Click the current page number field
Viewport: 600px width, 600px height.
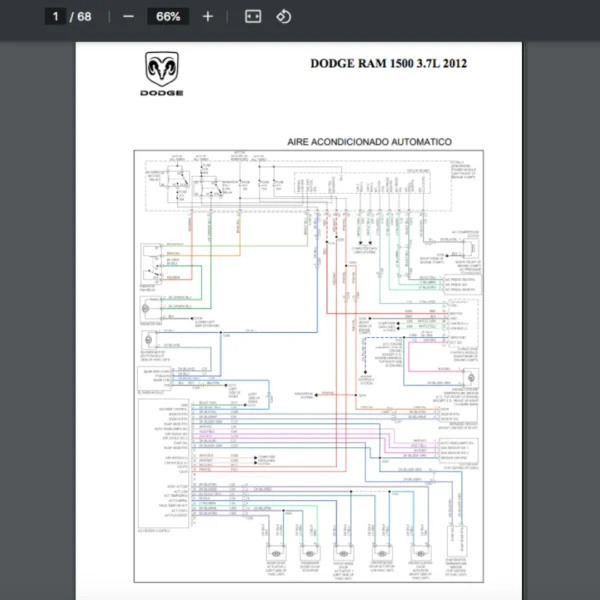pyautogui.click(x=56, y=17)
